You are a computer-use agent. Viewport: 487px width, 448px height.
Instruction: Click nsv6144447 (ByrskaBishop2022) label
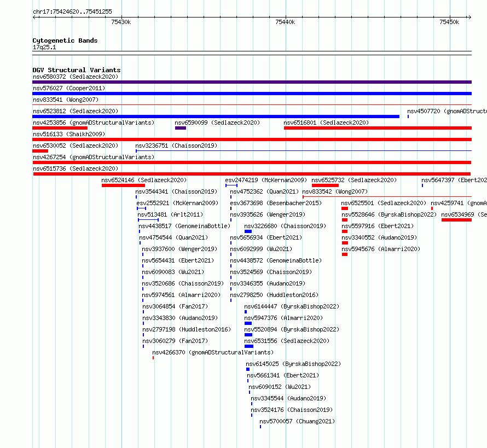[292, 306]
